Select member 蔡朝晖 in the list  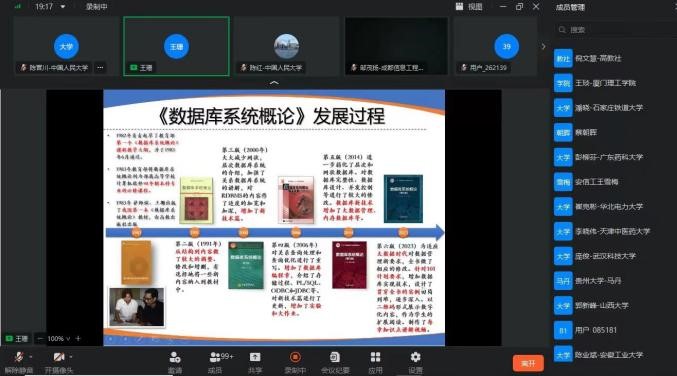[x=615, y=133]
